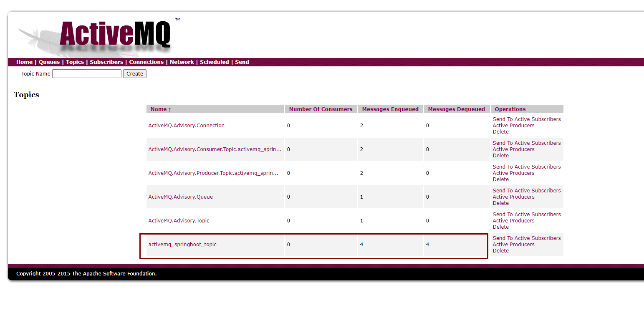View Active Producers for activemq_springboot_topic
Viewport: 644px width, 313px height.
(513, 245)
